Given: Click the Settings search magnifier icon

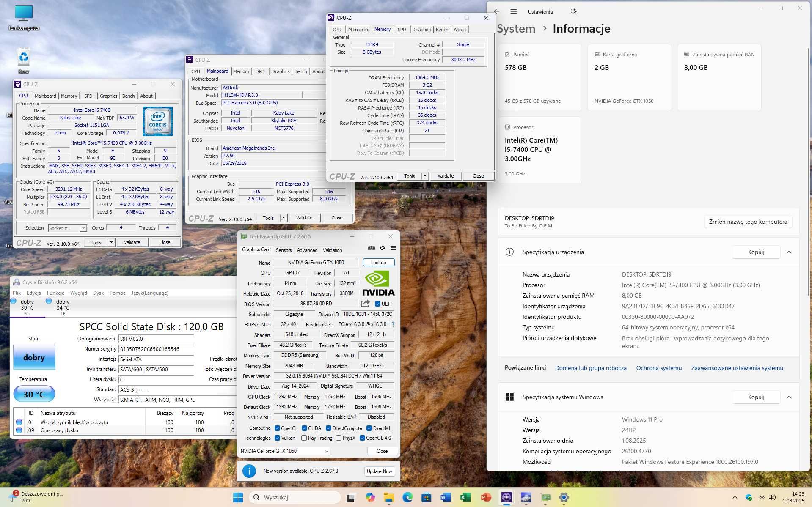Looking at the screenshot, I should coord(573,11).
